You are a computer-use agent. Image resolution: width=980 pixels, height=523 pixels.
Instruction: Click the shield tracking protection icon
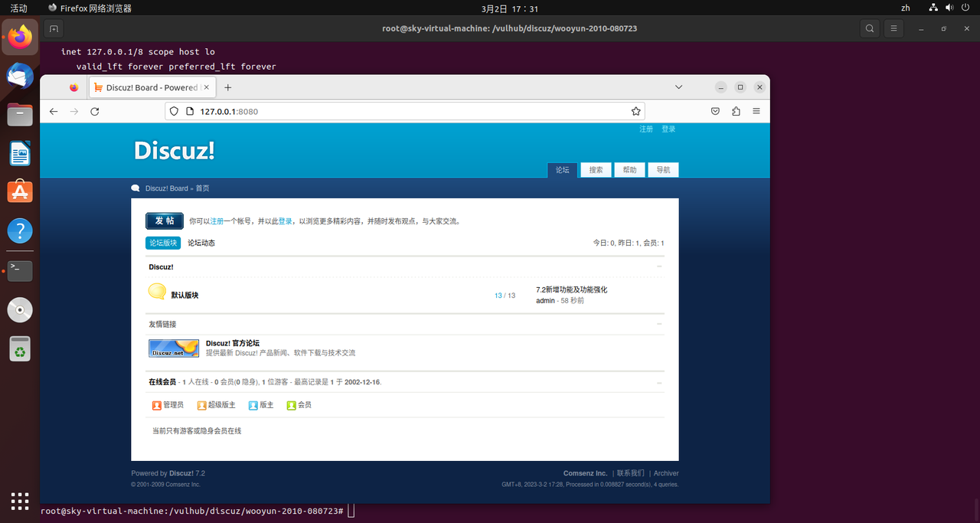click(x=174, y=111)
